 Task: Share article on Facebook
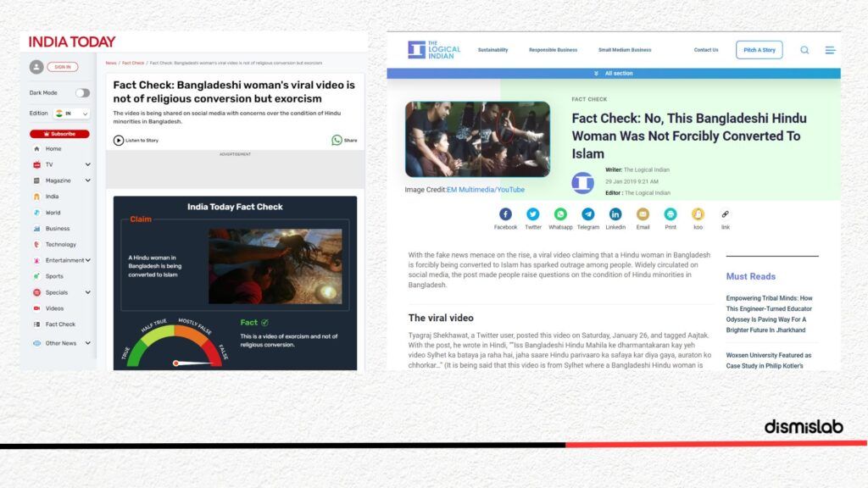coord(505,214)
